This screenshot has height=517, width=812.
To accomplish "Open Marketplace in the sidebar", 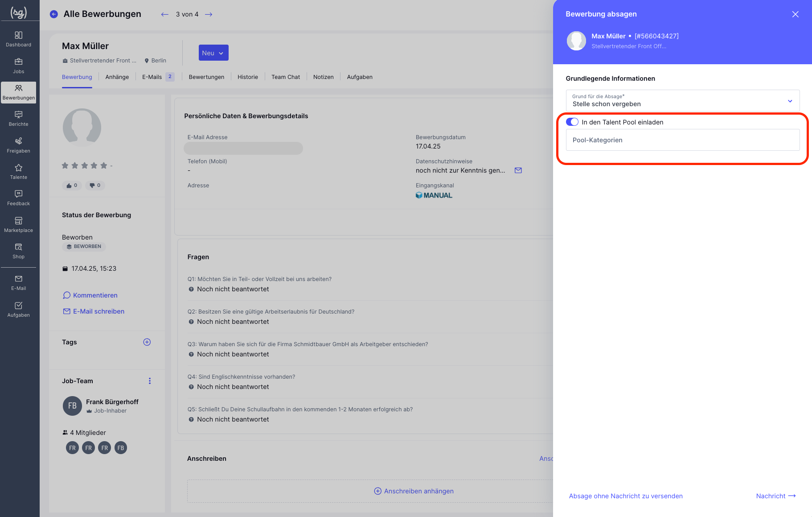I will pos(18,225).
